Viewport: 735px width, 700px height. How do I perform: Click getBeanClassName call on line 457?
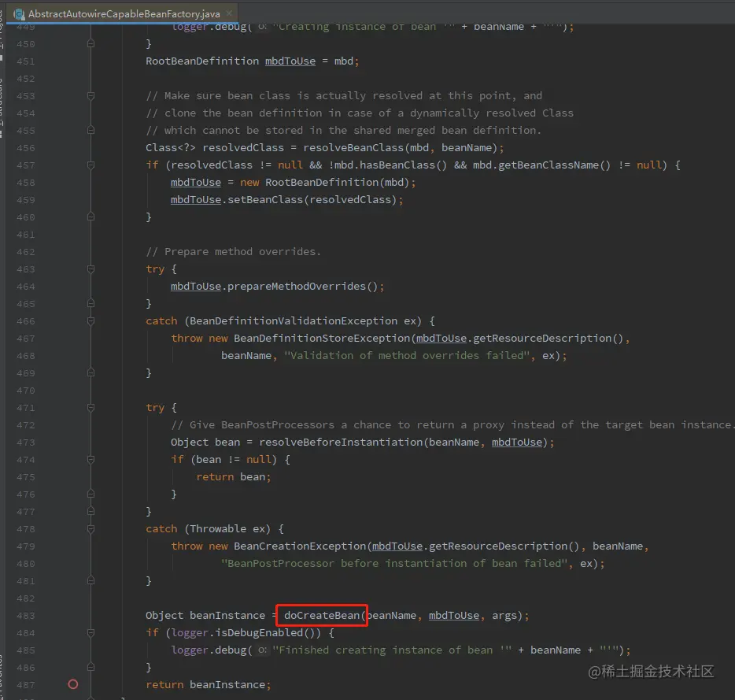pyautogui.click(x=548, y=165)
